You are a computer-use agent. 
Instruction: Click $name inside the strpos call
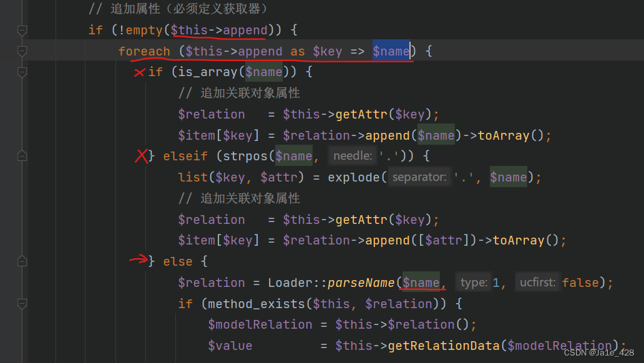point(294,156)
